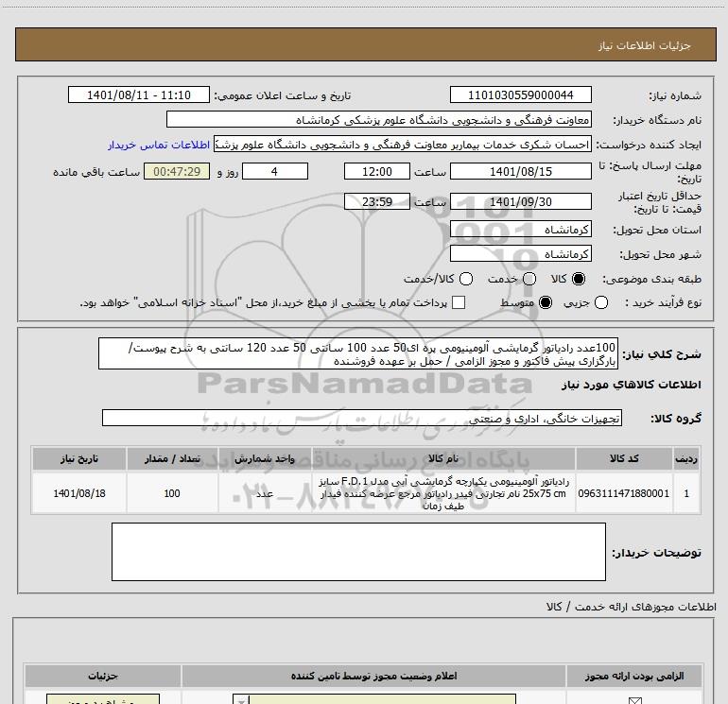Click the ردیف column header
This screenshot has height=704, width=728.
[686, 459]
